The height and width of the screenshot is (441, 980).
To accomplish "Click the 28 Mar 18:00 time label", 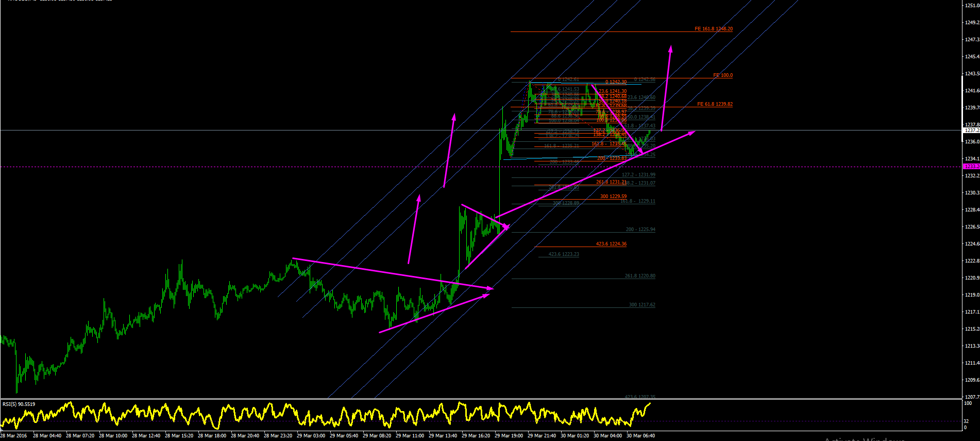I will coord(212,436).
